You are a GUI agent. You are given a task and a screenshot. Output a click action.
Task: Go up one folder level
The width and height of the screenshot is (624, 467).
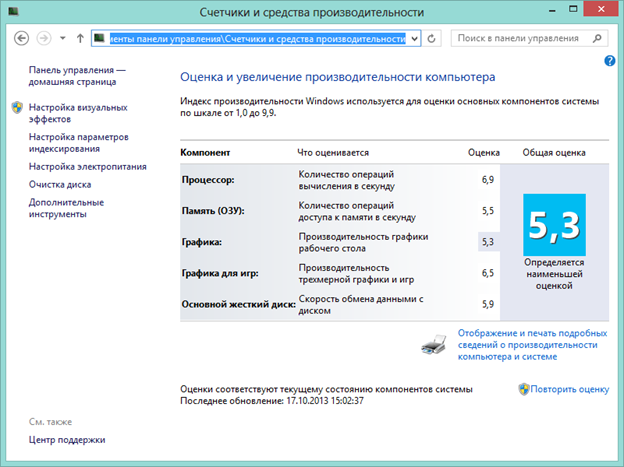click(x=80, y=39)
